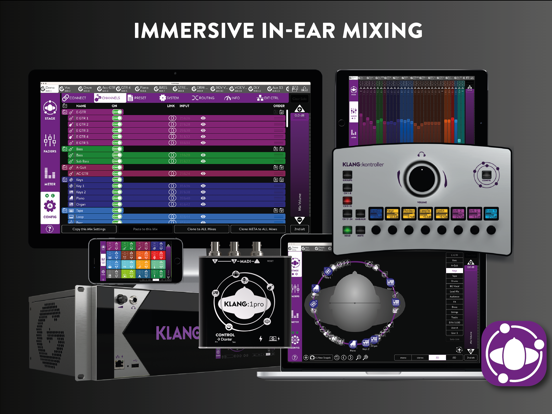The width and height of the screenshot is (552, 414).
Task: Click stereo link icon on Bass channel row
Action: [172, 155]
